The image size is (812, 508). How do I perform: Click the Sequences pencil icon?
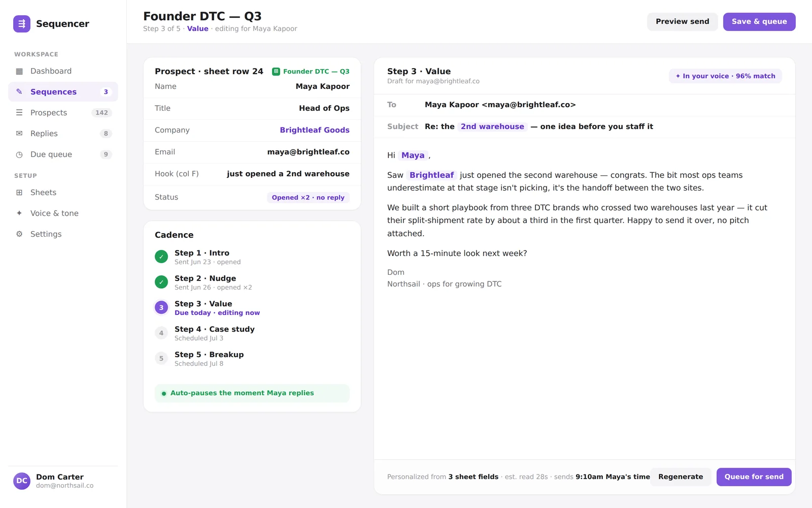(x=19, y=92)
